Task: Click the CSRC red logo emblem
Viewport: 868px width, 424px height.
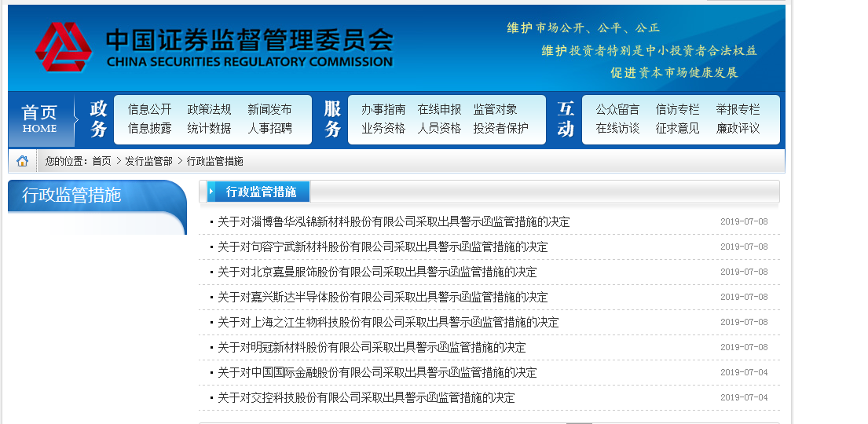Action: coord(63,48)
